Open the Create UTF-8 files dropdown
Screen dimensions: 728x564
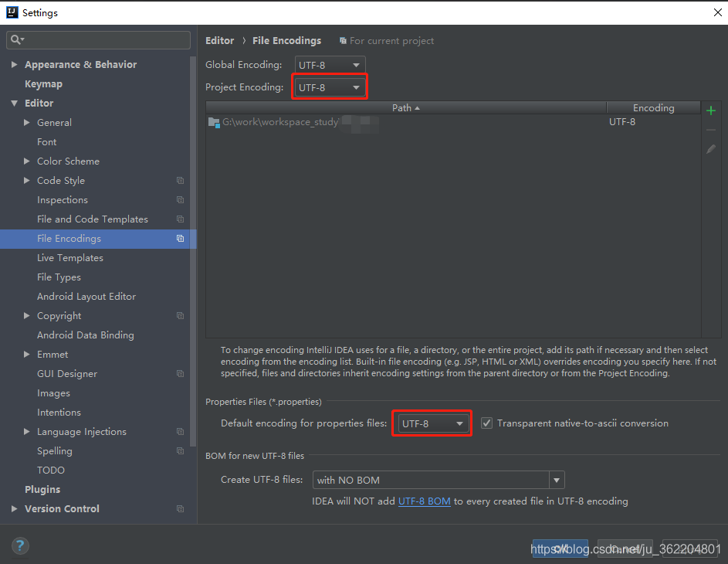click(x=556, y=480)
